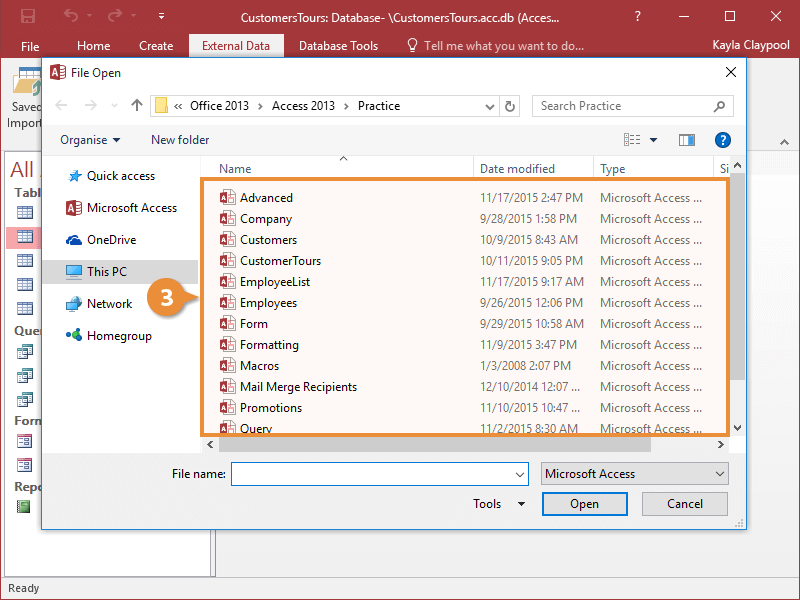Select the Network location in sidebar
800x600 pixels.
click(109, 304)
